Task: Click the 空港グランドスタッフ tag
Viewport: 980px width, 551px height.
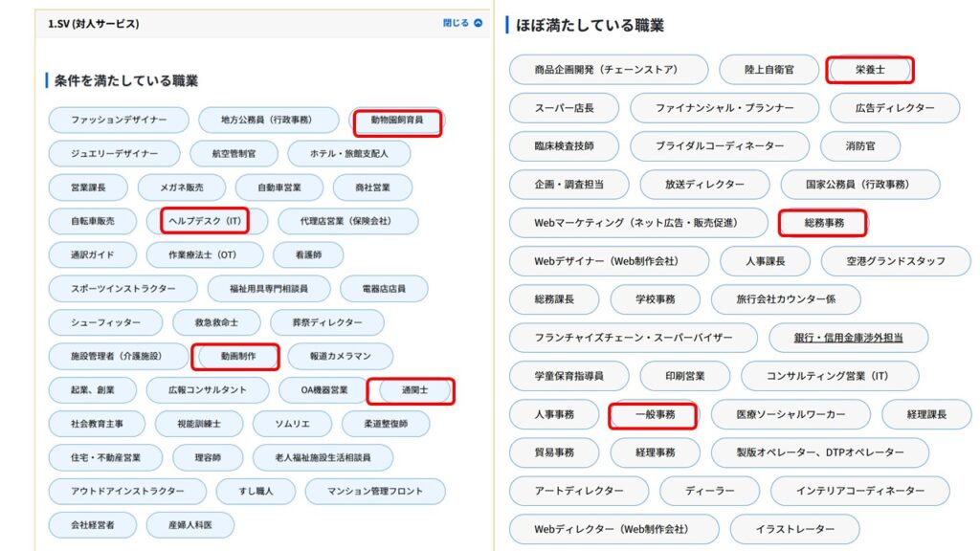Action: (895, 261)
